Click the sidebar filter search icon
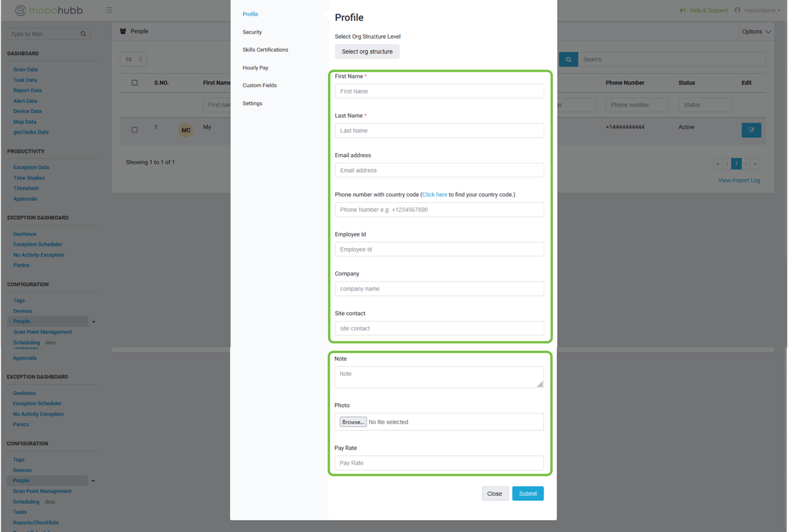This screenshot has width=788, height=532. (83, 34)
